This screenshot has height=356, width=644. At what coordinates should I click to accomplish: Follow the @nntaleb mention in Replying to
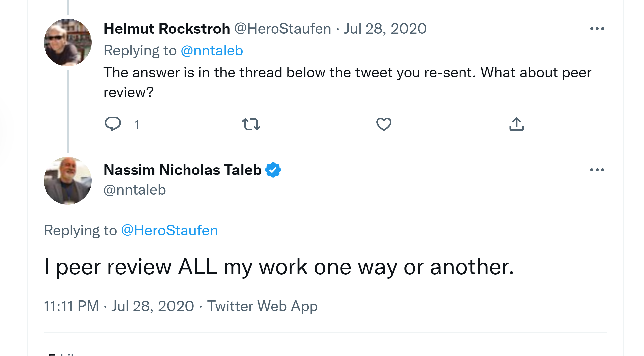coord(212,51)
